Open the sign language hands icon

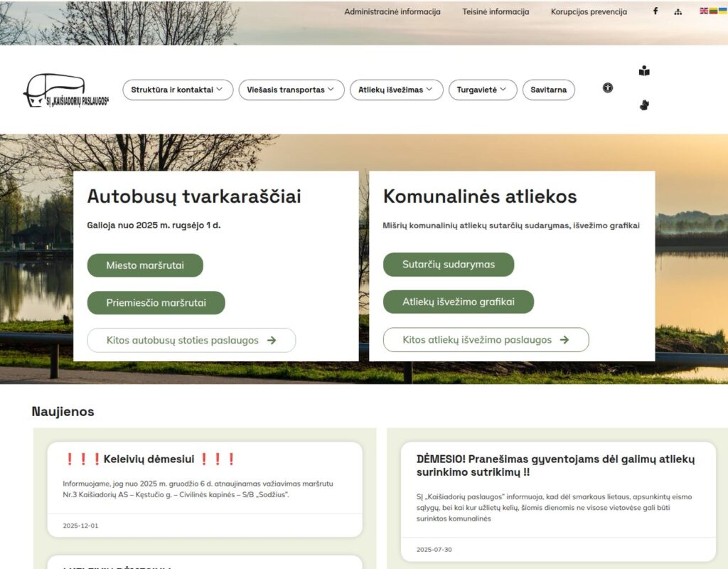[x=644, y=105]
